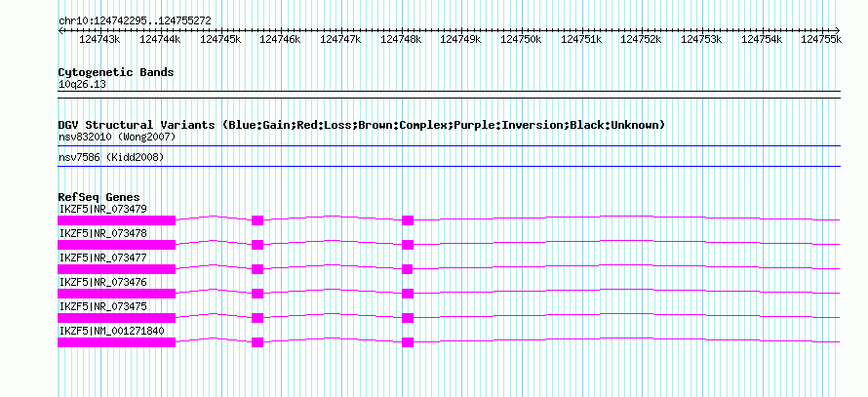The width and height of the screenshot is (868, 397).
Task: Select the large first exon of NR_073476
Action: pos(117,294)
